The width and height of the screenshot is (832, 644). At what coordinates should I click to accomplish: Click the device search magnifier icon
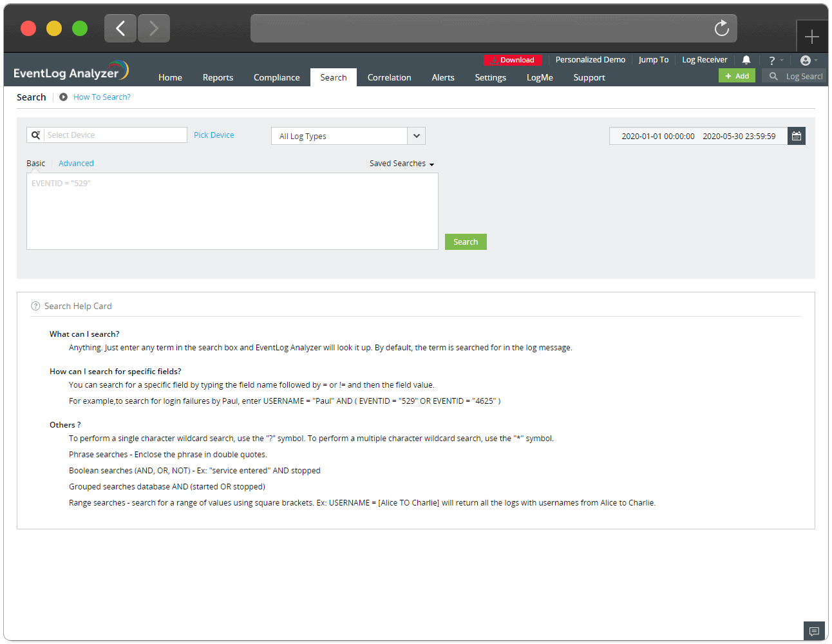(35, 135)
